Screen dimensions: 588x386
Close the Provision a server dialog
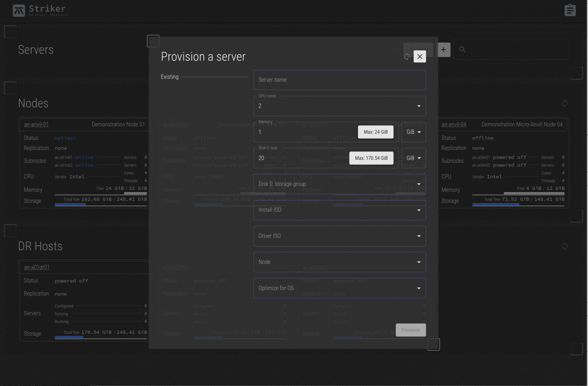(x=420, y=57)
